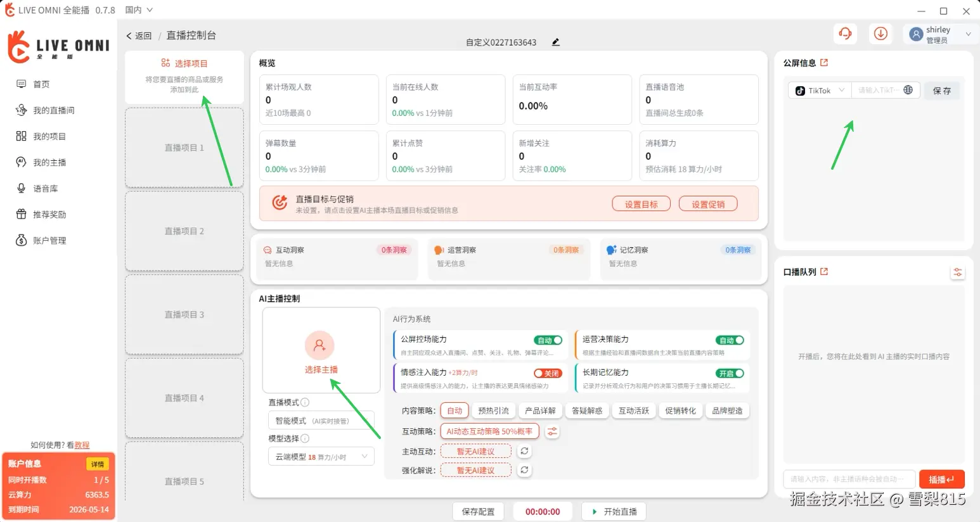Toggle 公屏控场能力 auto switch

548,340
